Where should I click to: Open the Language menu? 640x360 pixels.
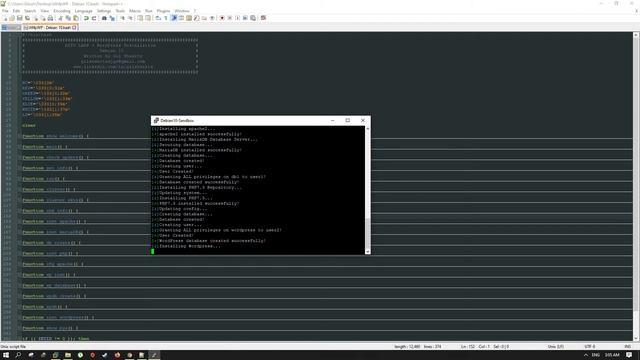click(84, 11)
